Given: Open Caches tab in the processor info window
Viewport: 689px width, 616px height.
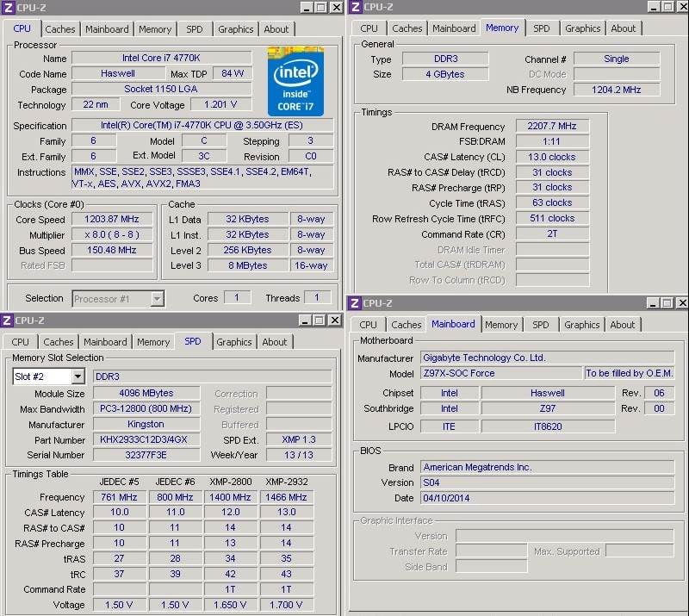Looking at the screenshot, I should pos(60,29).
